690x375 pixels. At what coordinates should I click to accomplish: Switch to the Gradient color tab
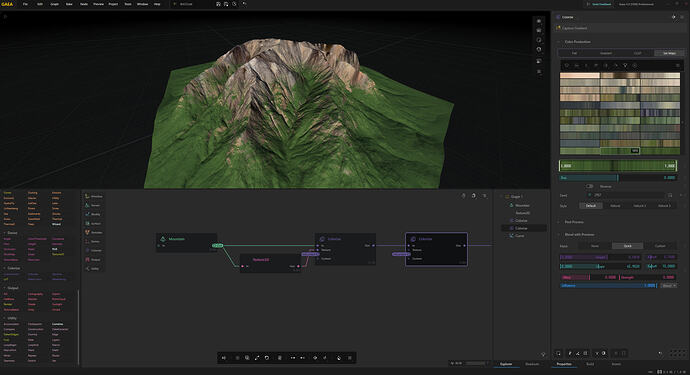606,53
